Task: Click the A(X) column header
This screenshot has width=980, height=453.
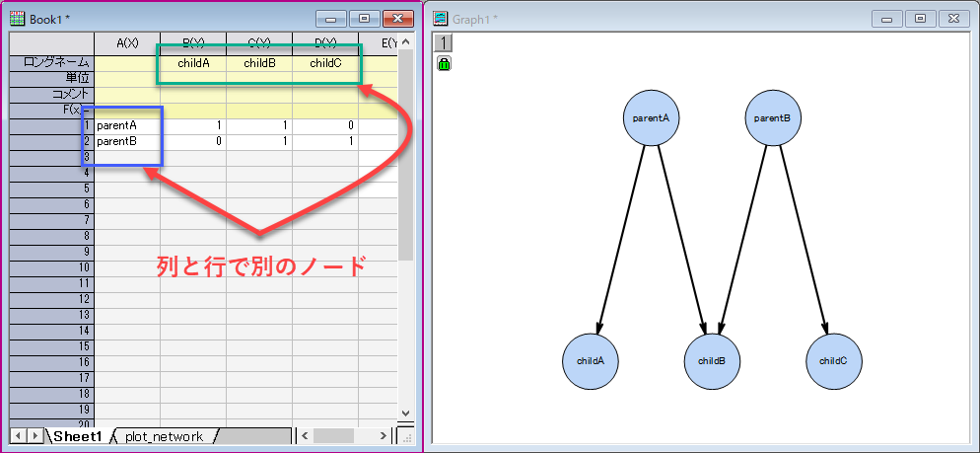Action: coord(127,42)
